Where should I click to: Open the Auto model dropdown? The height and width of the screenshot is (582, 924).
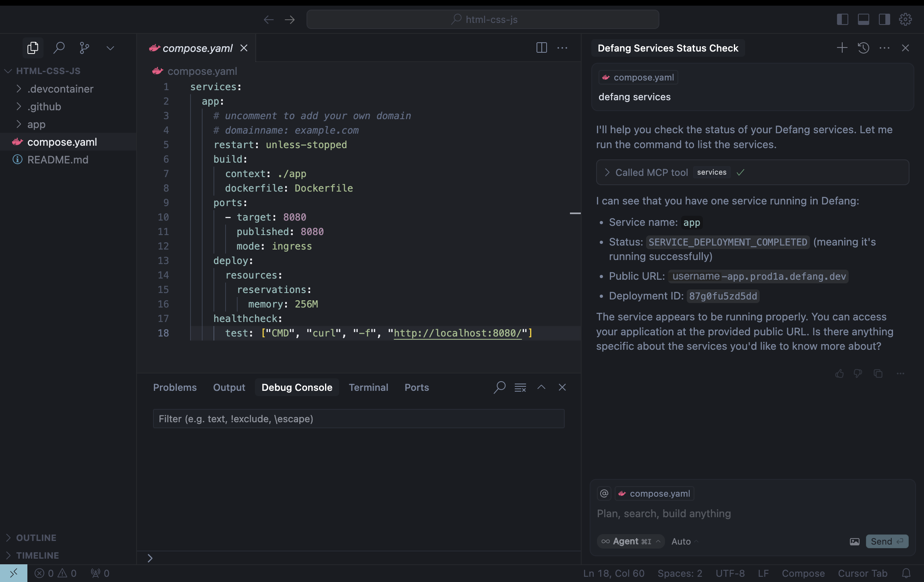tap(684, 541)
